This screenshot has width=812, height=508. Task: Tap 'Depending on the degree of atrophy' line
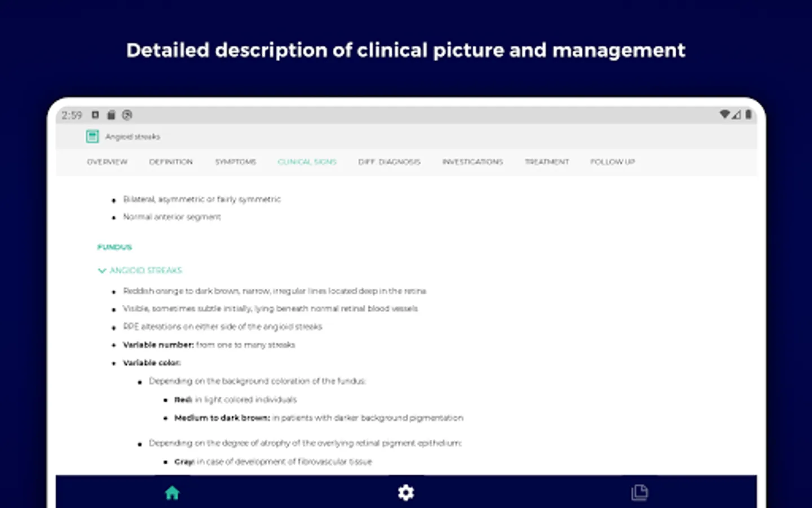305,444
